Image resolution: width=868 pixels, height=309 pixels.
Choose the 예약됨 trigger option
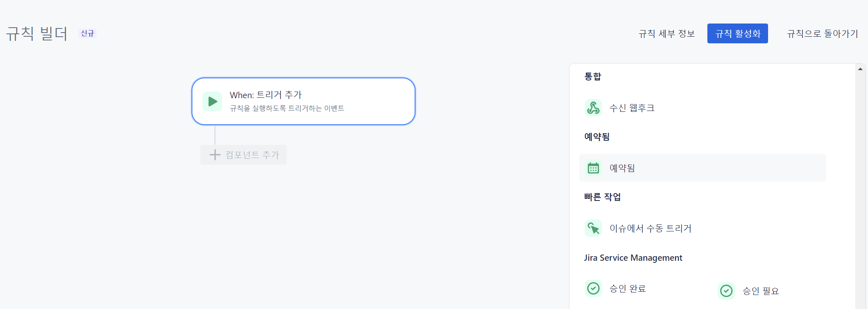(703, 168)
